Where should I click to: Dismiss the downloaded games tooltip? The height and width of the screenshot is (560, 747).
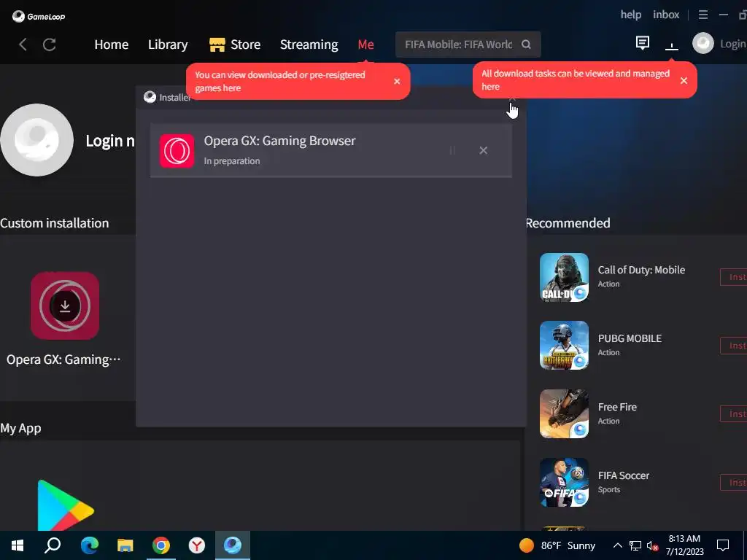tap(397, 82)
